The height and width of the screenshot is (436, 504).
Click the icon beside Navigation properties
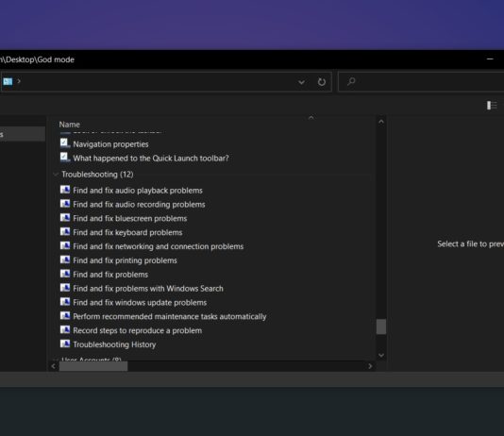click(x=65, y=143)
